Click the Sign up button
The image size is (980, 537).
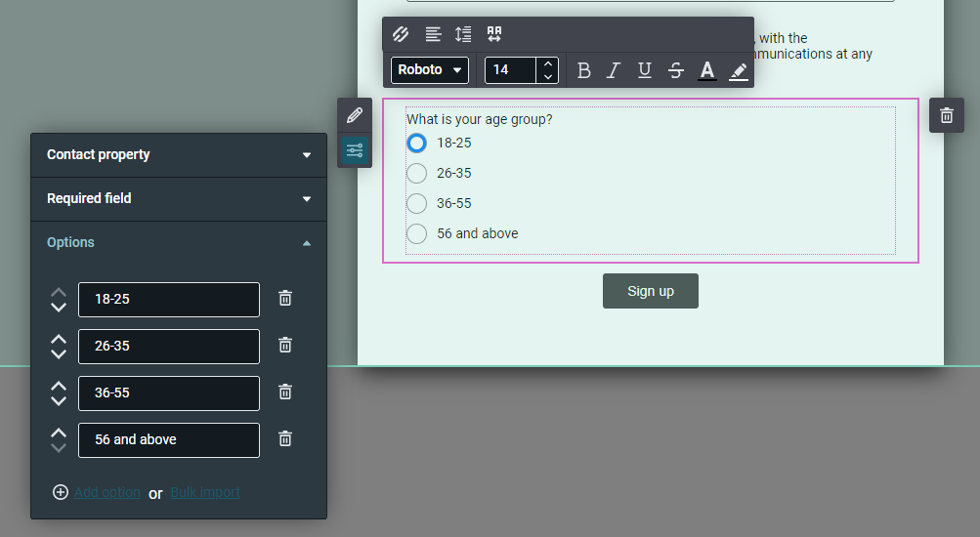(x=651, y=291)
